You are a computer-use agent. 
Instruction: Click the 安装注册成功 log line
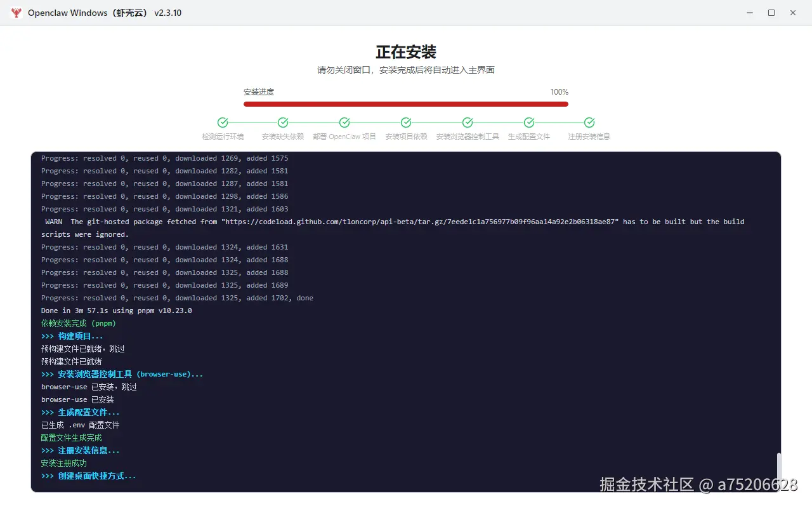(64, 463)
